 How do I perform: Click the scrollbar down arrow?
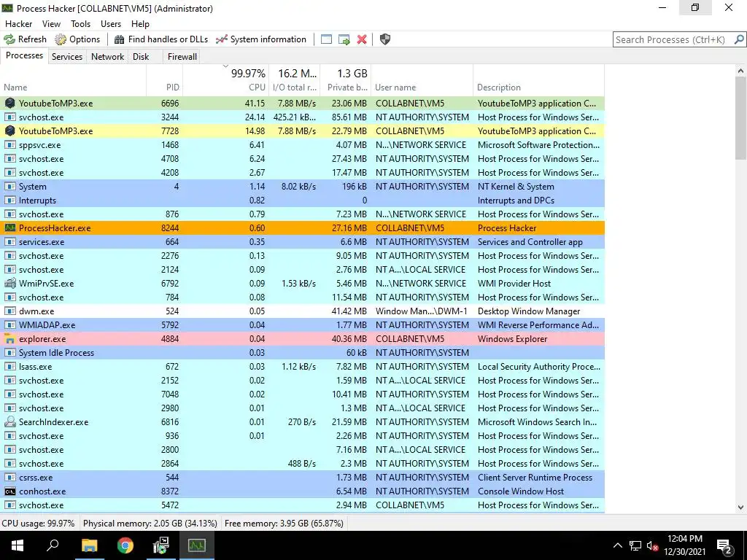(x=740, y=507)
